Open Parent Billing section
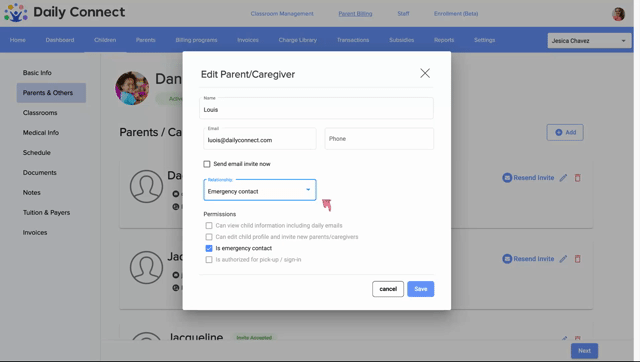The height and width of the screenshot is (362, 640). 355,13
